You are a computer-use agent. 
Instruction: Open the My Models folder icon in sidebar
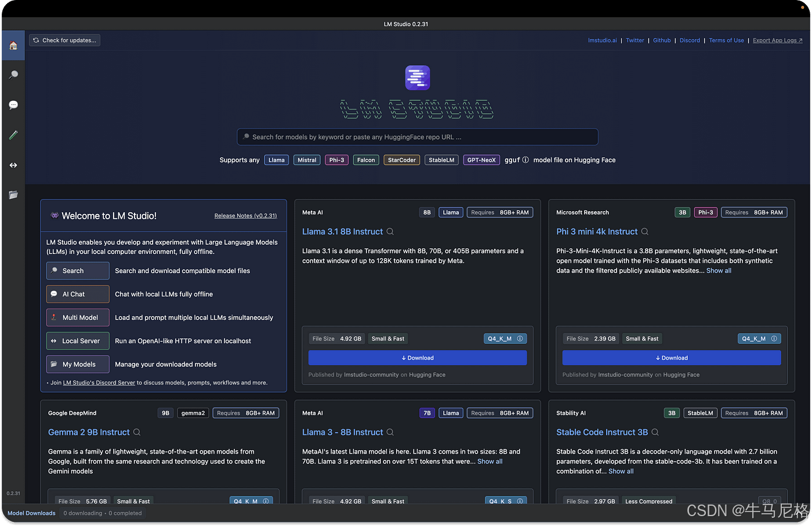13,195
